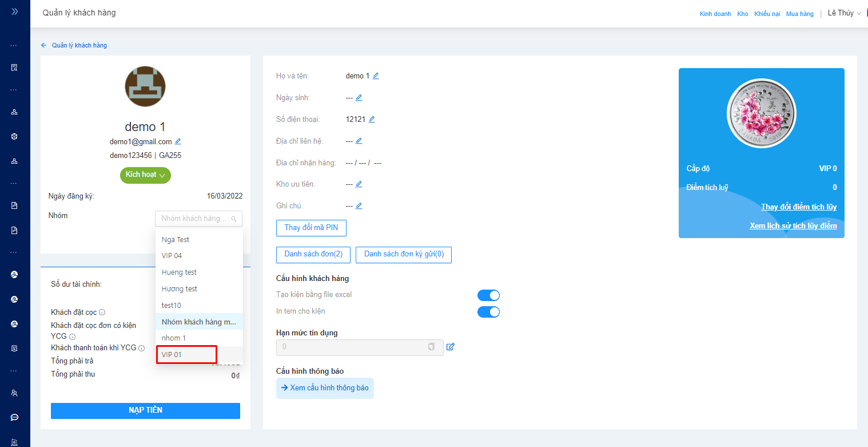Open Thay đổi điểm tích lũy link
Image resolution: width=868 pixels, height=447 pixels.
click(x=798, y=207)
